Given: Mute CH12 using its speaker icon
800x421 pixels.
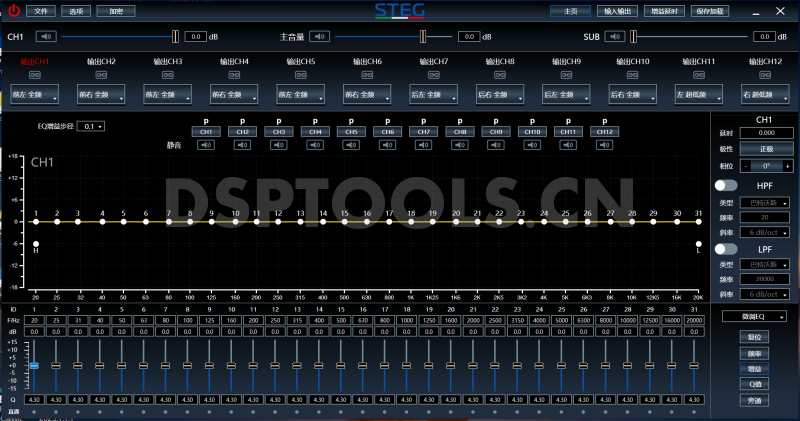Looking at the screenshot, I should [602, 145].
